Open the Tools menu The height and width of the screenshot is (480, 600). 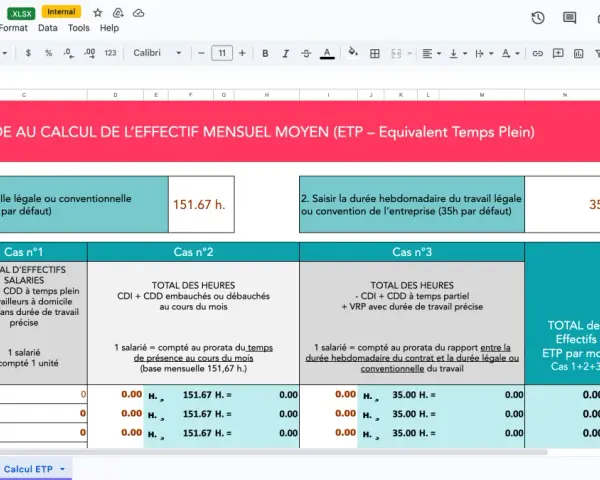78,28
